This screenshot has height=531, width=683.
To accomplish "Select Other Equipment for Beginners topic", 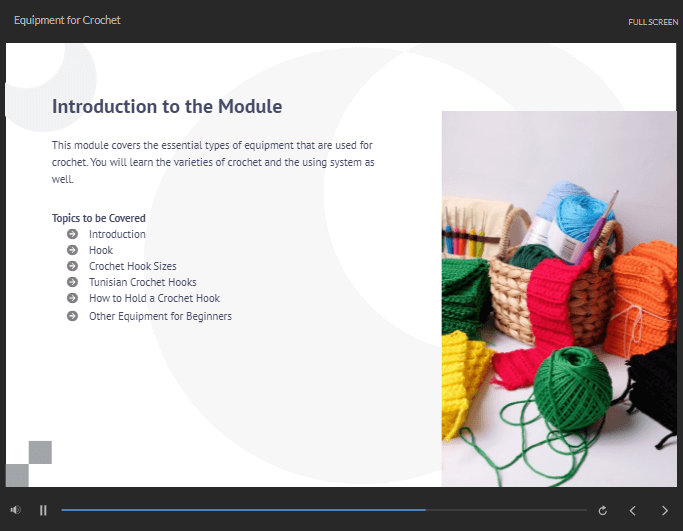I will click(x=160, y=316).
